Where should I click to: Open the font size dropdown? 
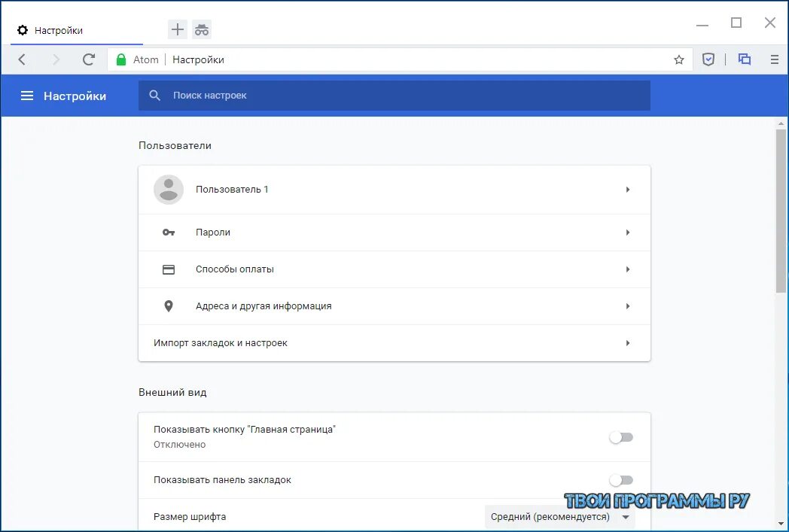tap(559, 517)
